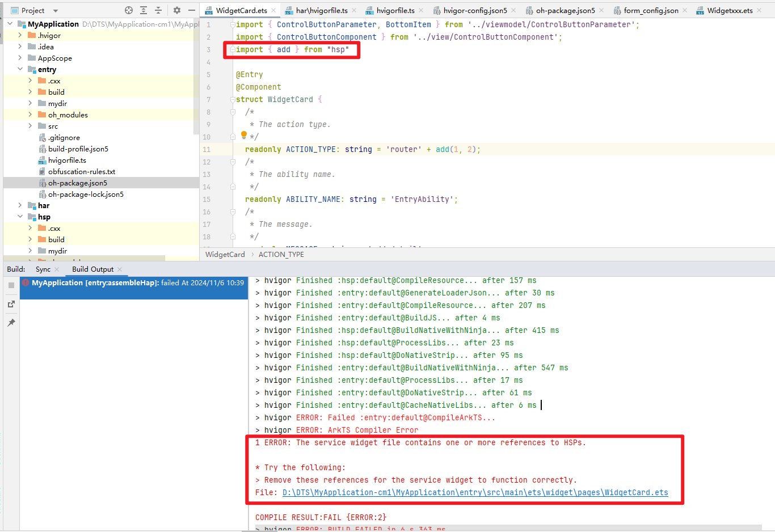Toggle code fold marker at struct WidgetCard line

pyautogui.click(x=233, y=99)
